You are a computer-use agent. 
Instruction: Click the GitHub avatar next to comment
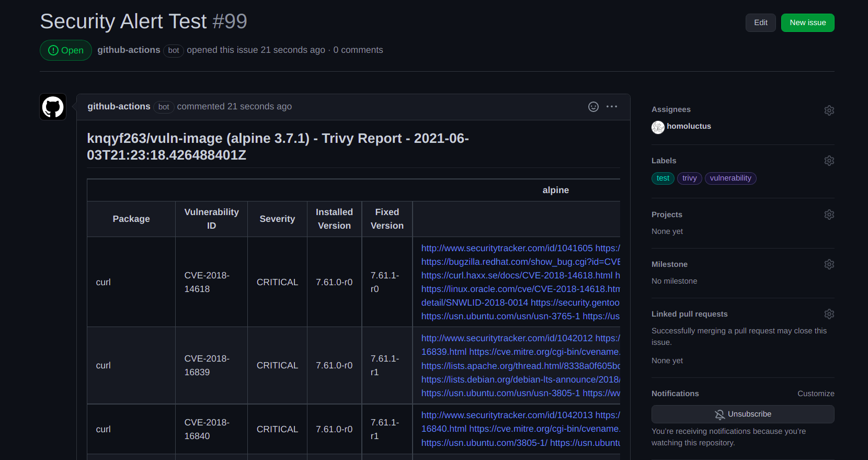53,107
